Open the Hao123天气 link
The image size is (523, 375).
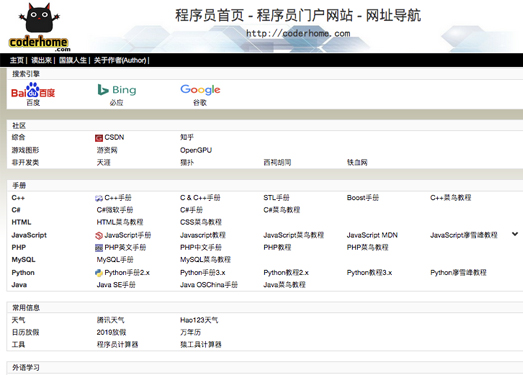point(199,320)
